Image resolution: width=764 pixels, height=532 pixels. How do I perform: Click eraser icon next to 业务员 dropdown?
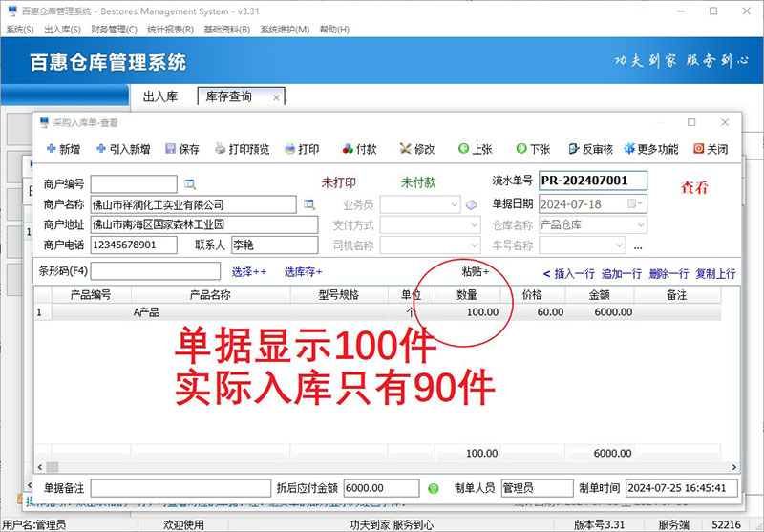click(471, 204)
